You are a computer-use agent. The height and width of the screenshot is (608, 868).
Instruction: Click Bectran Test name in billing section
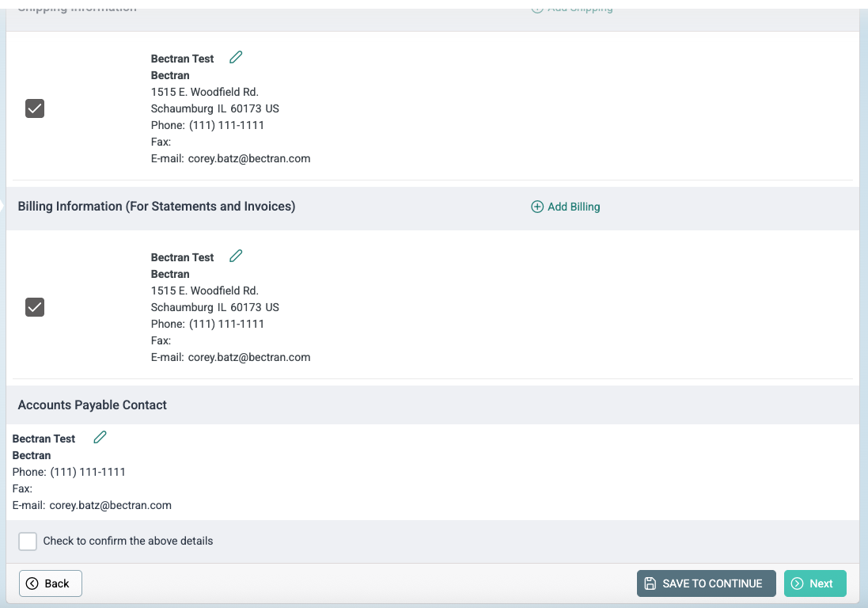(182, 257)
